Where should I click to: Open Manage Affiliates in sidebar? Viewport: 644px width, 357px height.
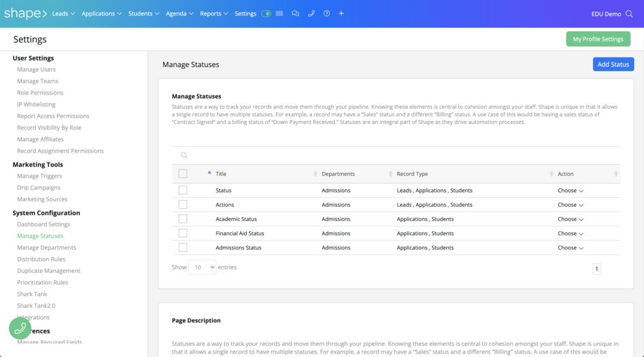(40, 139)
